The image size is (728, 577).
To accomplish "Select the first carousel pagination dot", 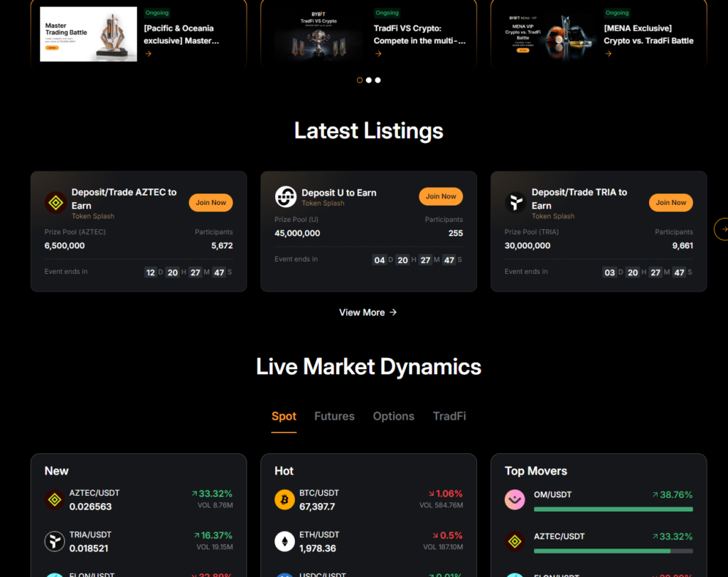I will point(360,80).
